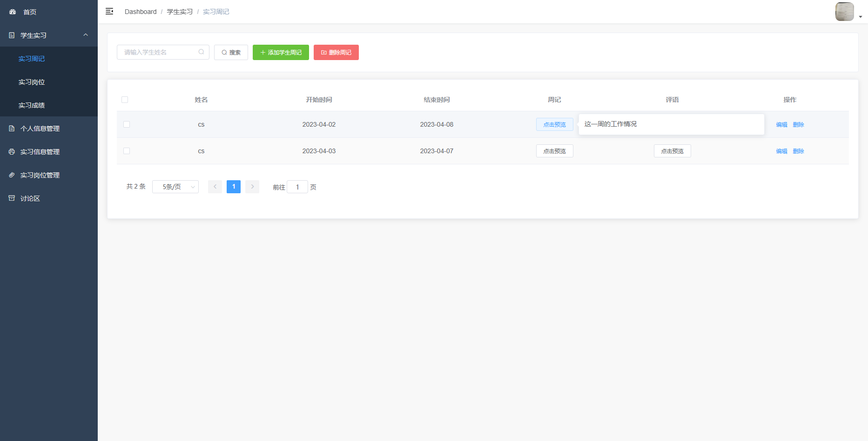The height and width of the screenshot is (441, 868).
Task: Toggle the select-all checkbox in table header
Action: click(125, 100)
